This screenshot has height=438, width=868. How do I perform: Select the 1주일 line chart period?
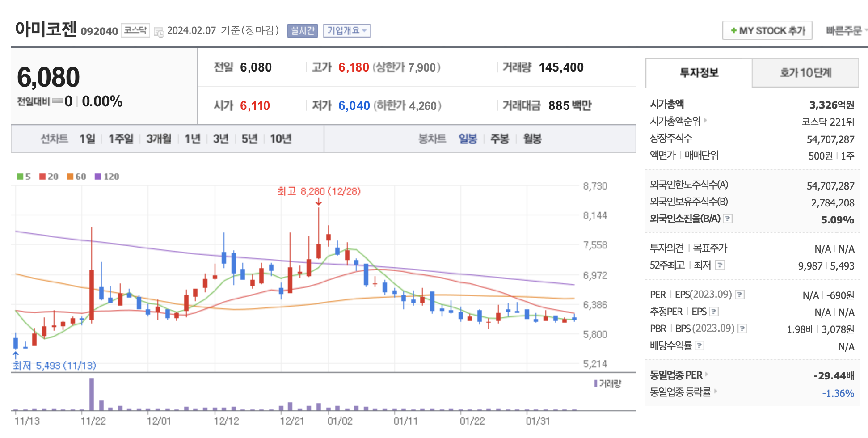(121, 139)
